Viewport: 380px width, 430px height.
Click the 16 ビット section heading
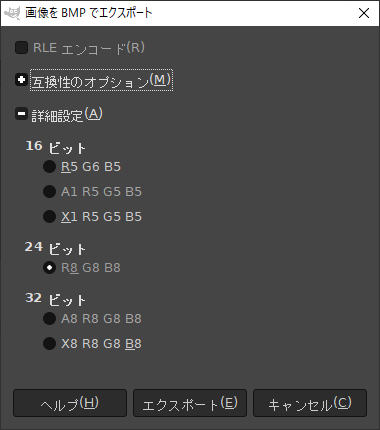56,147
